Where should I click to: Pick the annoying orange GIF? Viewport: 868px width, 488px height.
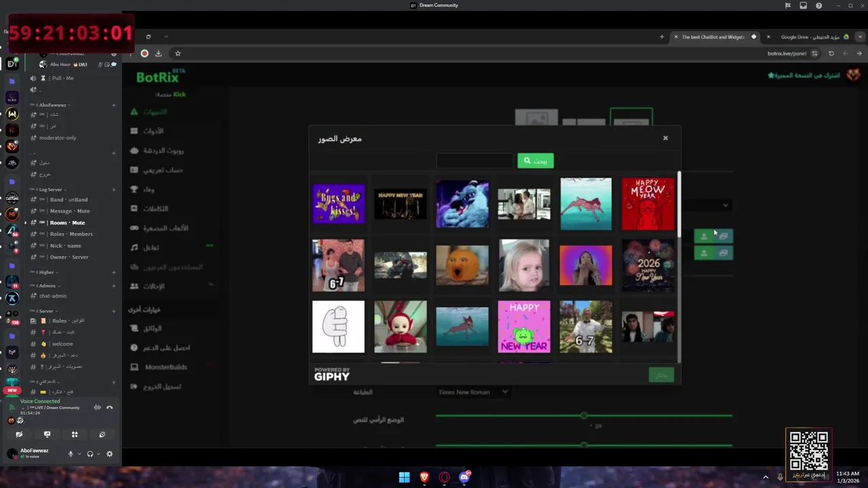click(462, 265)
